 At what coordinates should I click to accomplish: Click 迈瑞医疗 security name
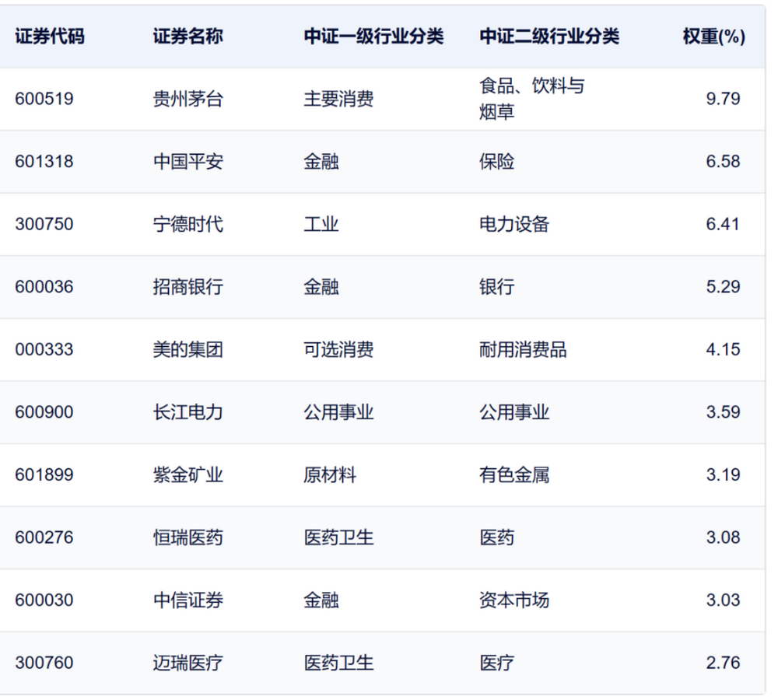pos(187,663)
